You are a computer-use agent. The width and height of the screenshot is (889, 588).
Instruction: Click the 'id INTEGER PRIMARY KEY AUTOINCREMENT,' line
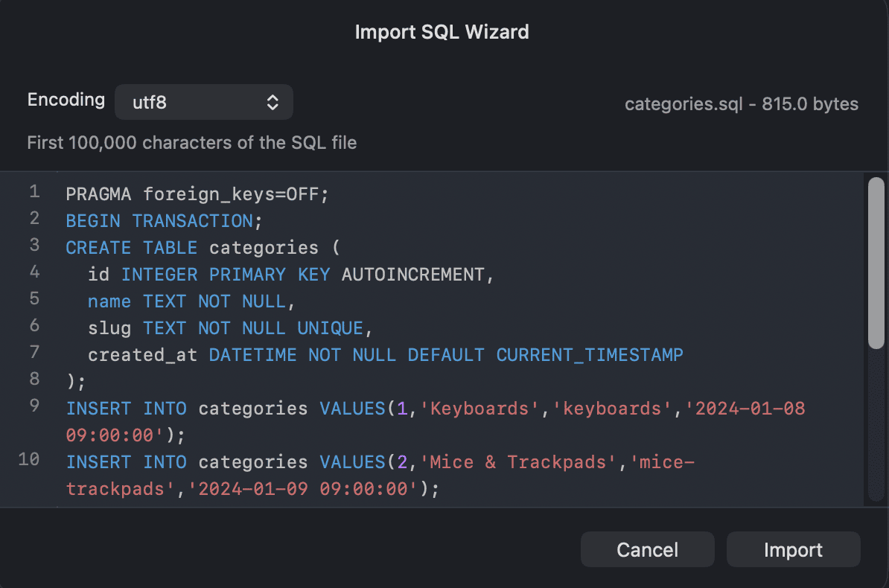[x=291, y=275]
